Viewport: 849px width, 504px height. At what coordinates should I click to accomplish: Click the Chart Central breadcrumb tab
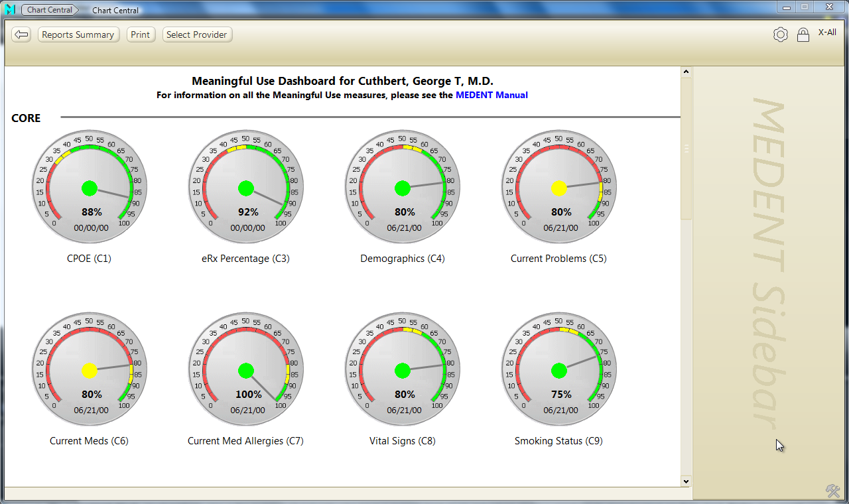tap(50, 10)
